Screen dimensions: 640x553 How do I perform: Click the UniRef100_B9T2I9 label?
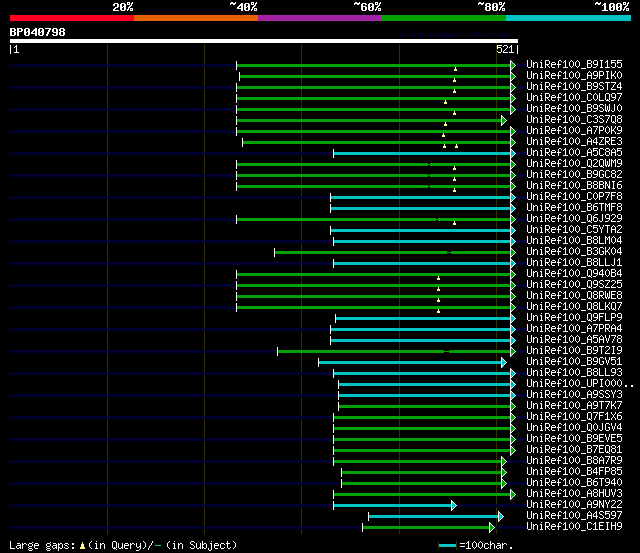coord(574,351)
